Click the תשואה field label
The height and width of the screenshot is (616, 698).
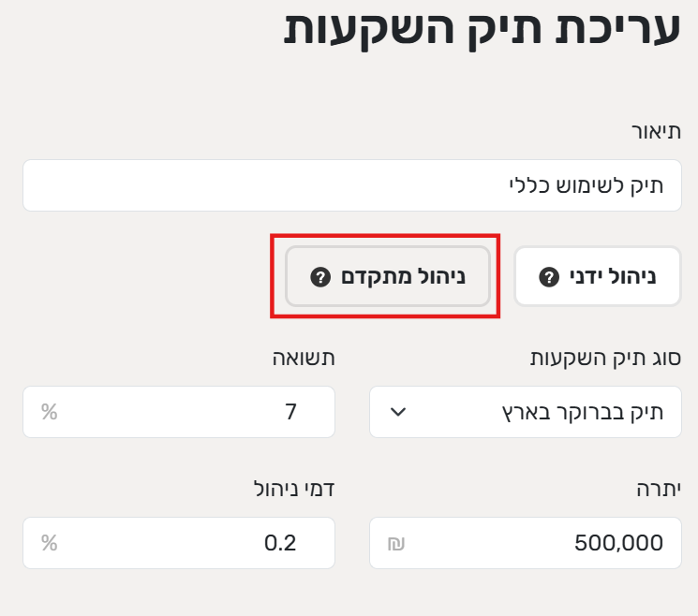(x=304, y=358)
